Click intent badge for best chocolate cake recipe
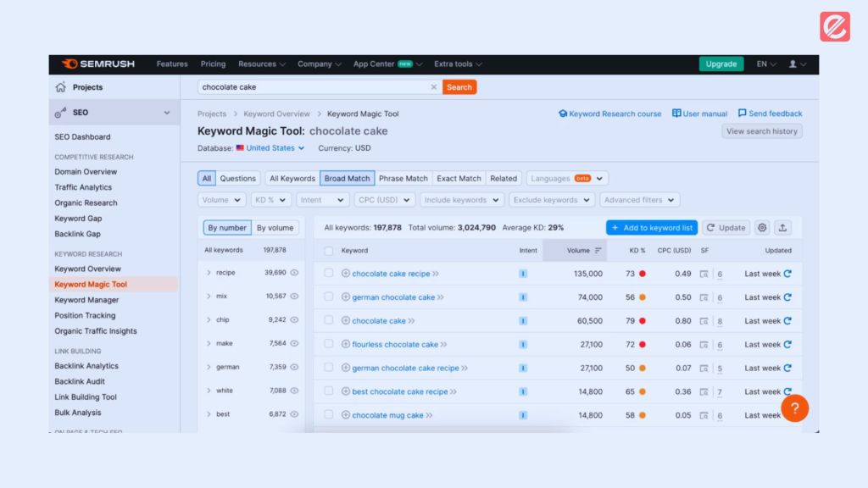 coord(522,391)
